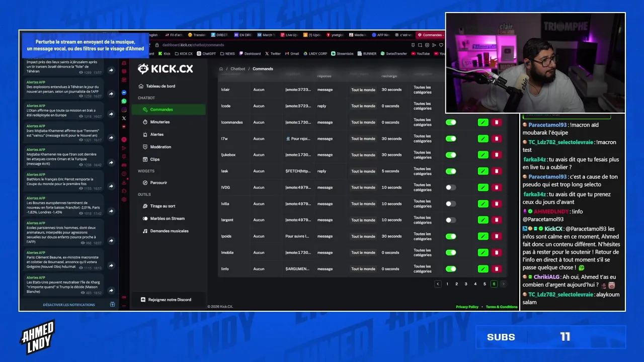Edit the !mobile command
The image size is (644, 362).
coord(483,252)
